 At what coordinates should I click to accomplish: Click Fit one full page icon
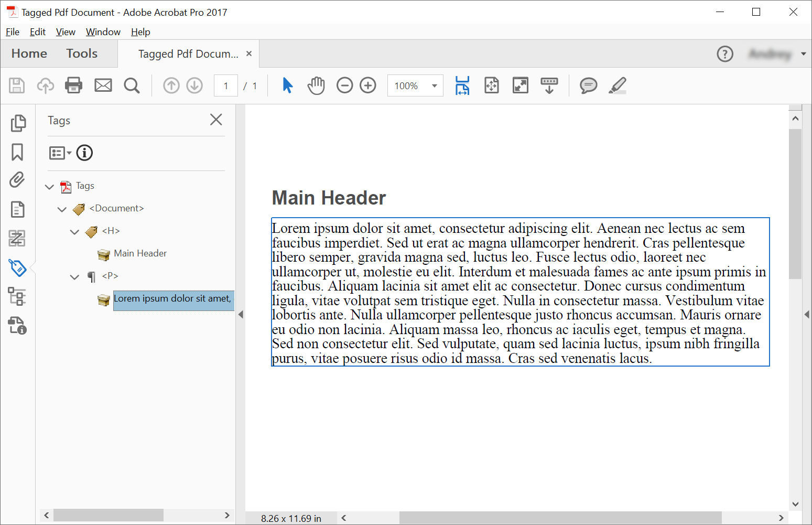point(492,85)
